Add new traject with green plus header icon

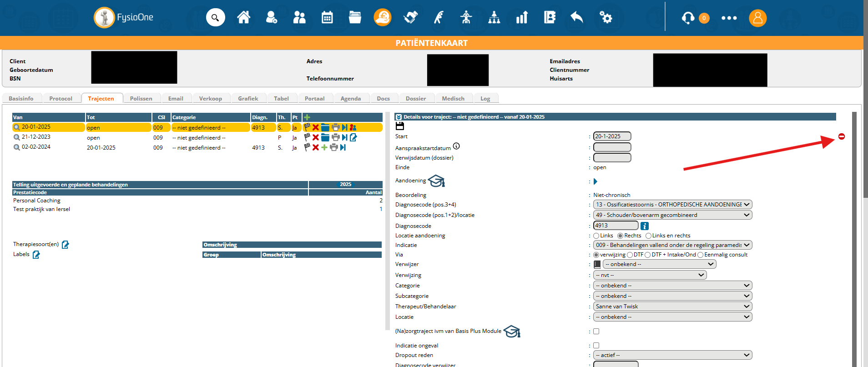(x=307, y=117)
